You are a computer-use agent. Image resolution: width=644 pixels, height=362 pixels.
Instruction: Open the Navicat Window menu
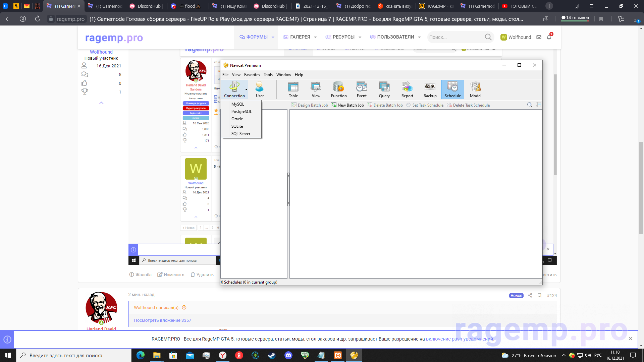pyautogui.click(x=283, y=75)
